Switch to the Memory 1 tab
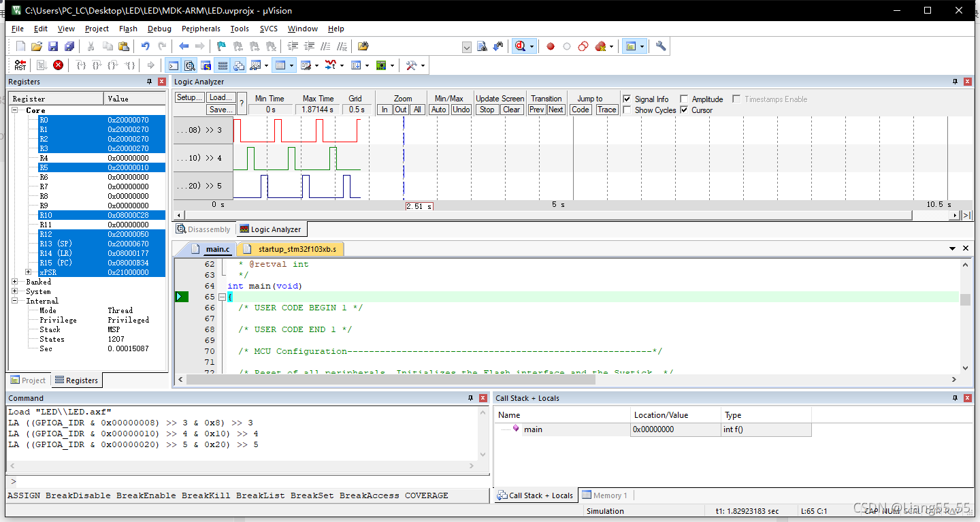Screen dimensions: 980x522 click(x=605, y=495)
